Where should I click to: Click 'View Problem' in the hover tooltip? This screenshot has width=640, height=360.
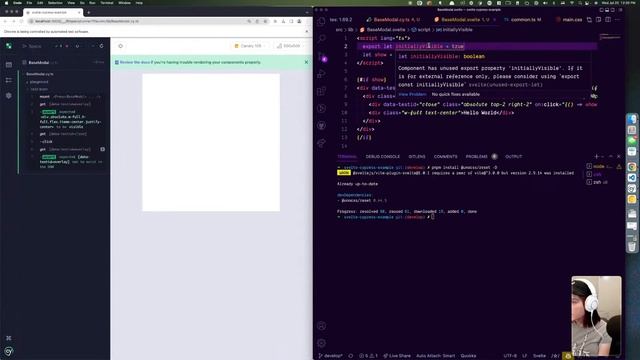pyautogui.click(x=412, y=94)
